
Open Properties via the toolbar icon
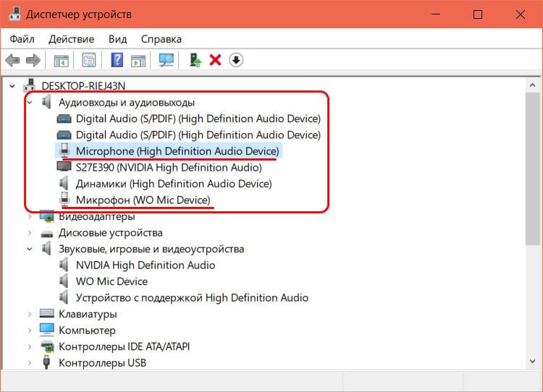(89, 60)
